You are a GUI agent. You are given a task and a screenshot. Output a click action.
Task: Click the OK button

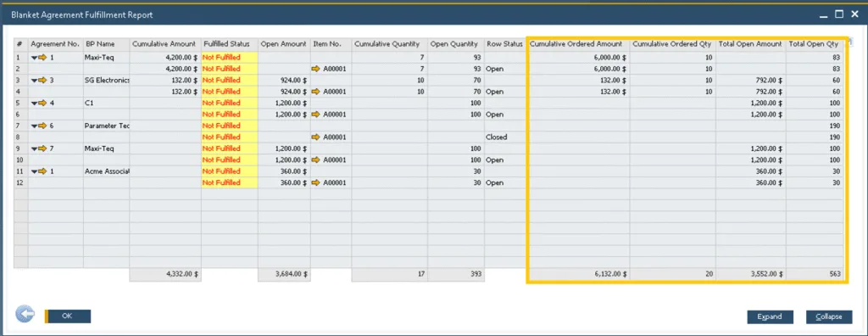coord(67,316)
